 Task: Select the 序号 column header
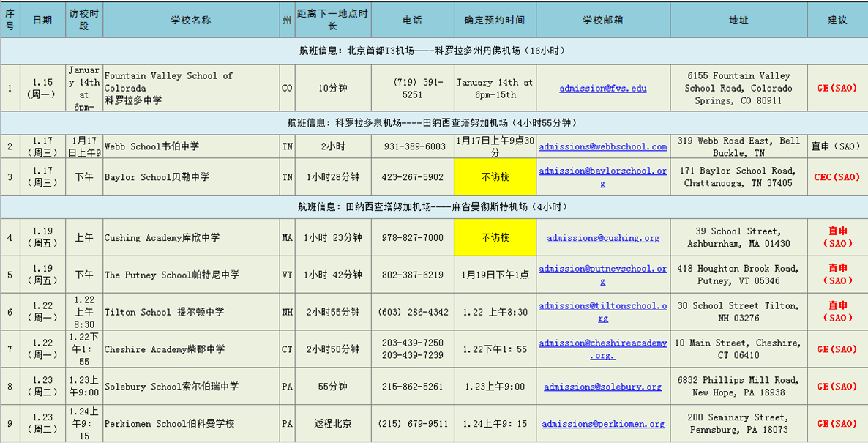(10, 20)
